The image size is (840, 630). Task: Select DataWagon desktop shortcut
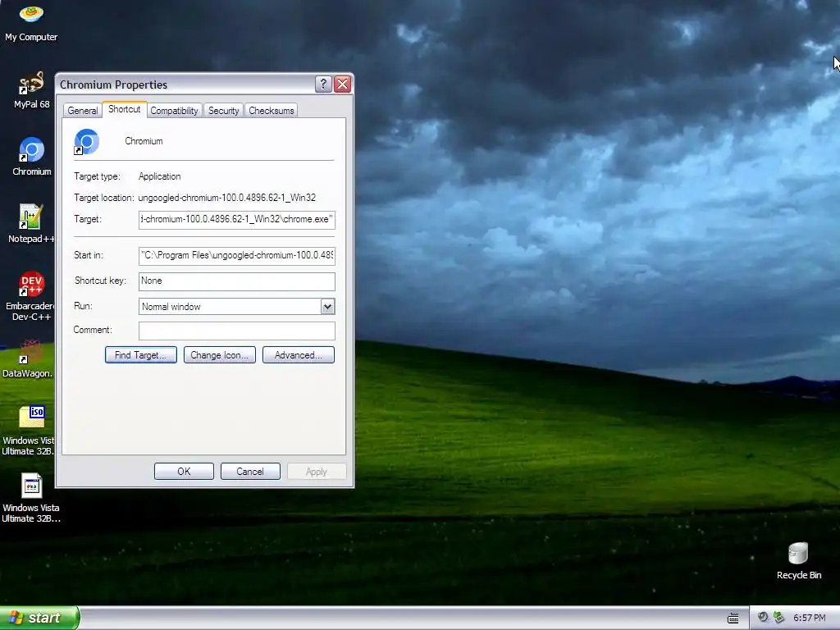coord(27,358)
